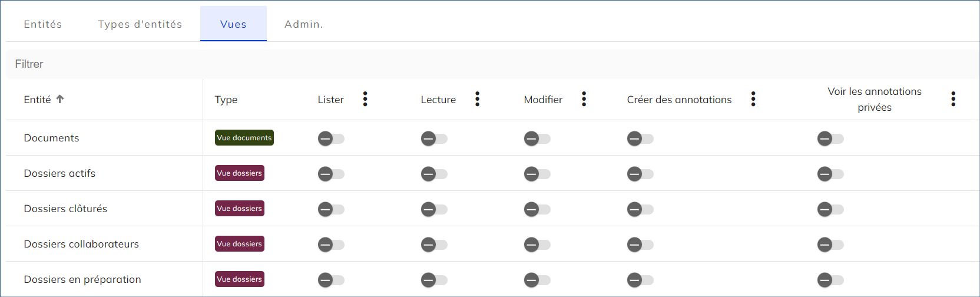
Task: Click the Type column header
Action: point(226,100)
